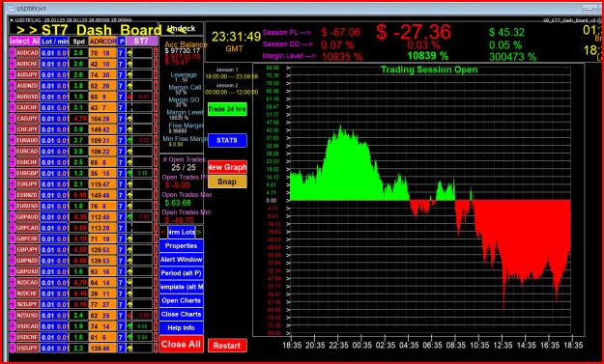Toggle the magenta select box for NZDCHF
The image size is (604, 364).
click(x=12, y=294)
